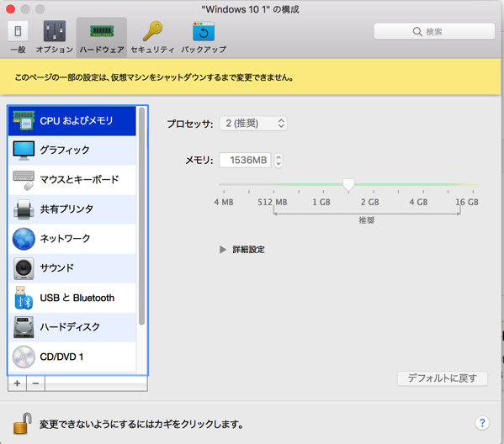Open help with the question mark button

pyautogui.click(x=482, y=423)
